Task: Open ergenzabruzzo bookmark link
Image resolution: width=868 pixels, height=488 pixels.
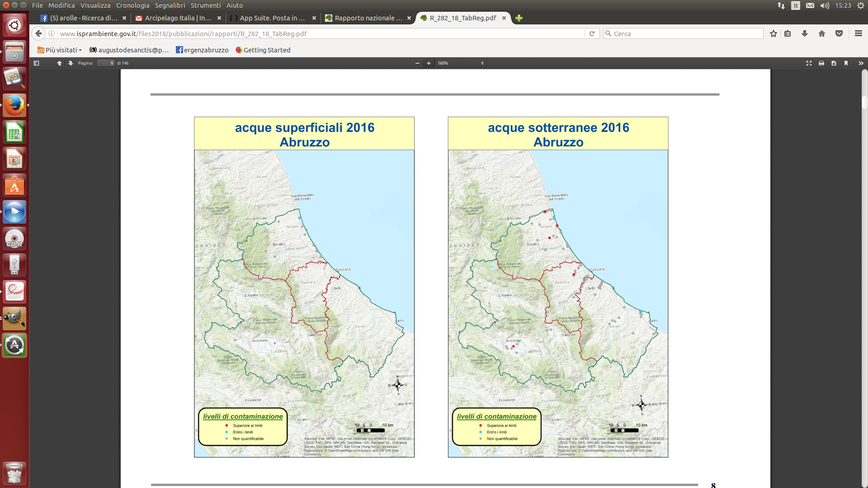Action: point(202,50)
